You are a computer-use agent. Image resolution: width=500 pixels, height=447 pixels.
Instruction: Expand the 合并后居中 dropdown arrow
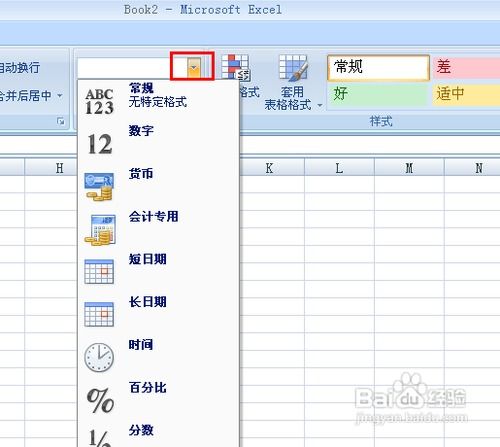coord(60,96)
